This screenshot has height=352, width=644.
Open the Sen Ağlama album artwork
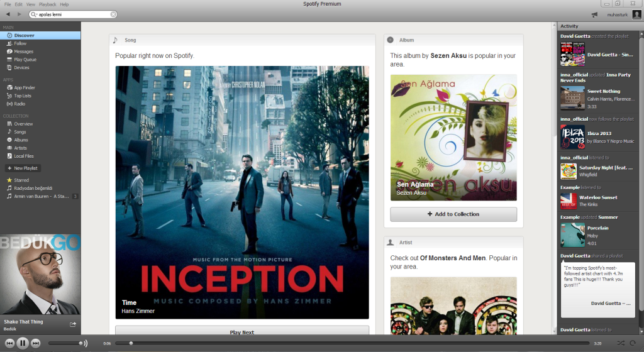coord(453,138)
